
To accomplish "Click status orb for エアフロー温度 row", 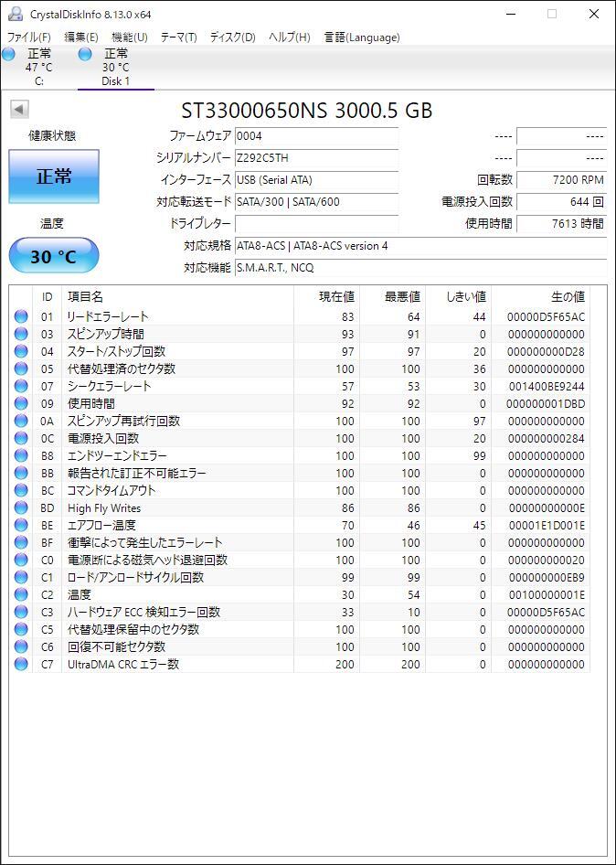I will [x=21, y=525].
